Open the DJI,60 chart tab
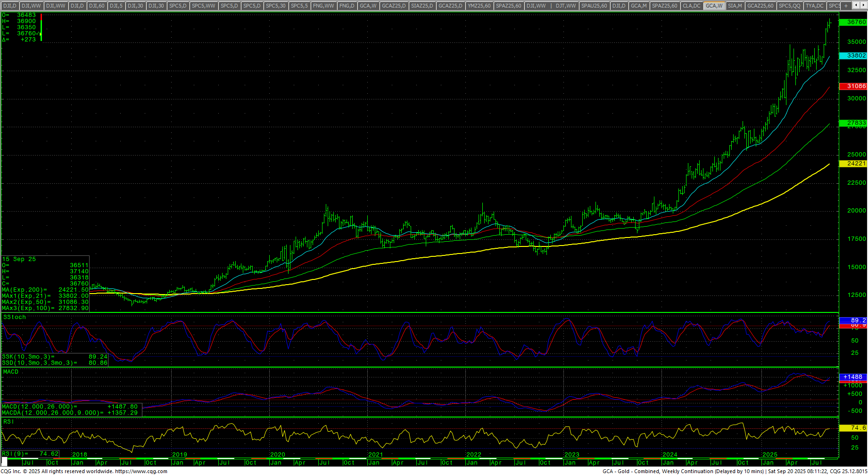 (x=97, y=6)
